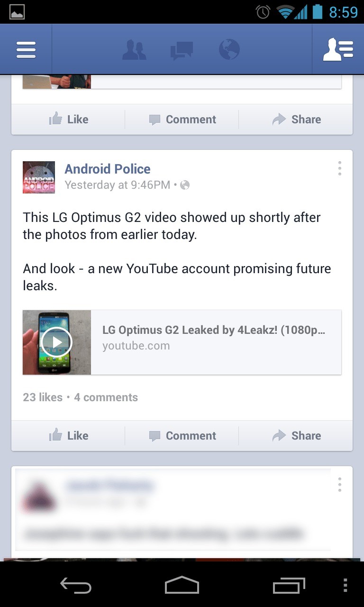Like the Android Police post
The width and height of the screenshot is (364, 607).
click(x=68, y=435)
